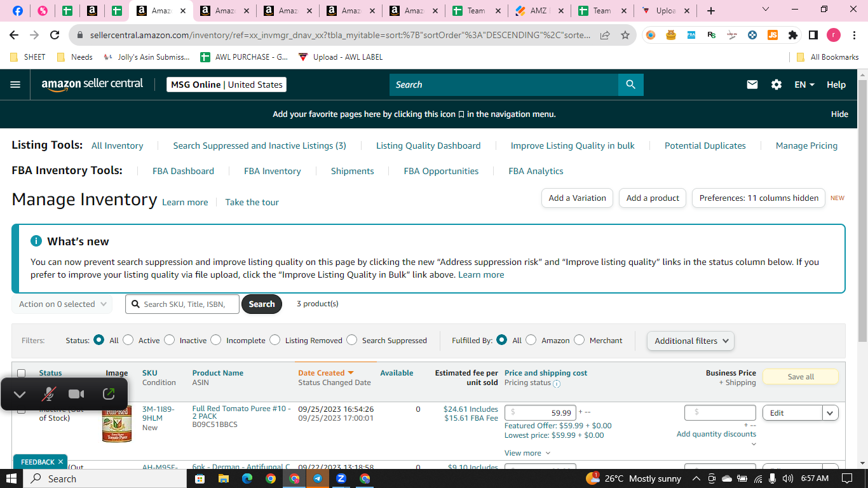The image size is (868, 488).
Task: Open the Chrome extensions puzzle icon
Action: (793, 35)
